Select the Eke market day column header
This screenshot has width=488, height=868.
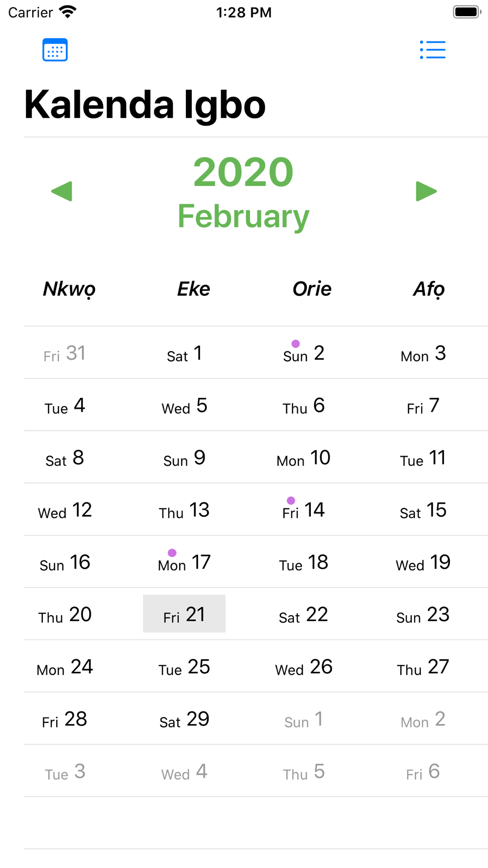click(x=193, y=289)
